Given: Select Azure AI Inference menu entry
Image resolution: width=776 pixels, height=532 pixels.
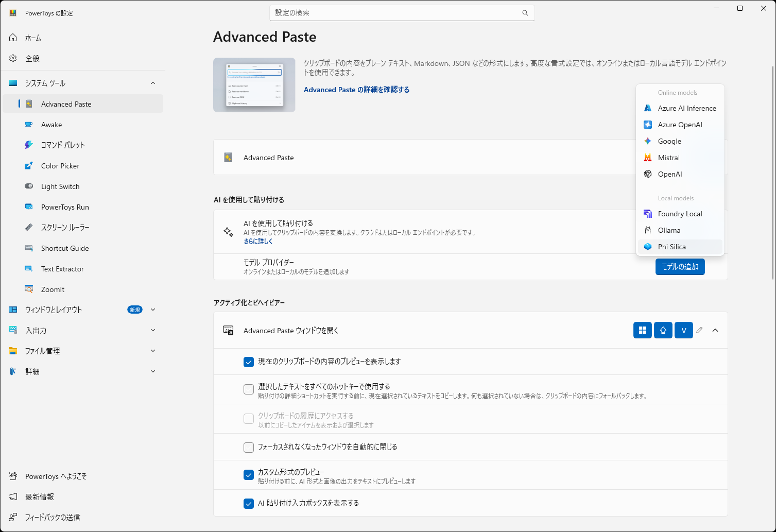Looking at the screenshot, I should (680, 108).
